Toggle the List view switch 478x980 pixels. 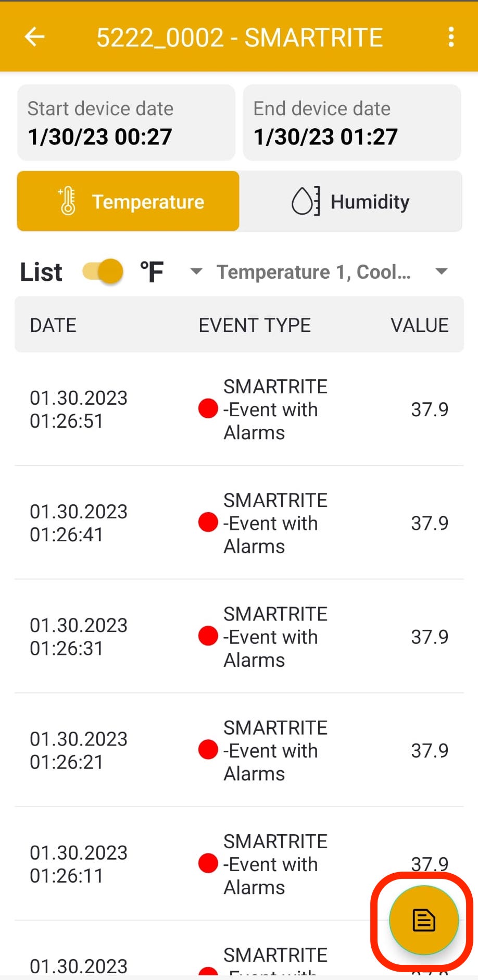[103, 271]
